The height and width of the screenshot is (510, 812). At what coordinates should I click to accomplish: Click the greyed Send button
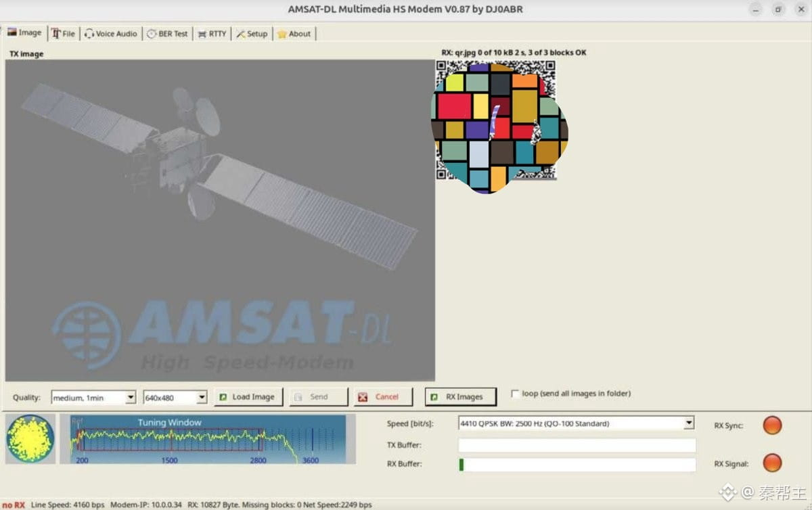[x=319, y=397]
